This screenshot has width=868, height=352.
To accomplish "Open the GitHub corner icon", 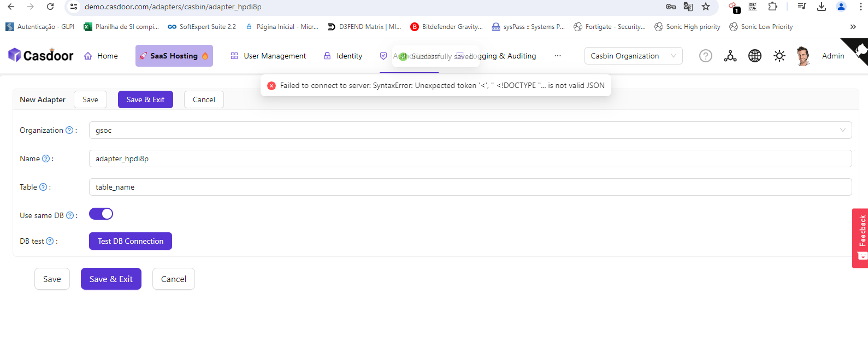I will click(x=857, y=50).
